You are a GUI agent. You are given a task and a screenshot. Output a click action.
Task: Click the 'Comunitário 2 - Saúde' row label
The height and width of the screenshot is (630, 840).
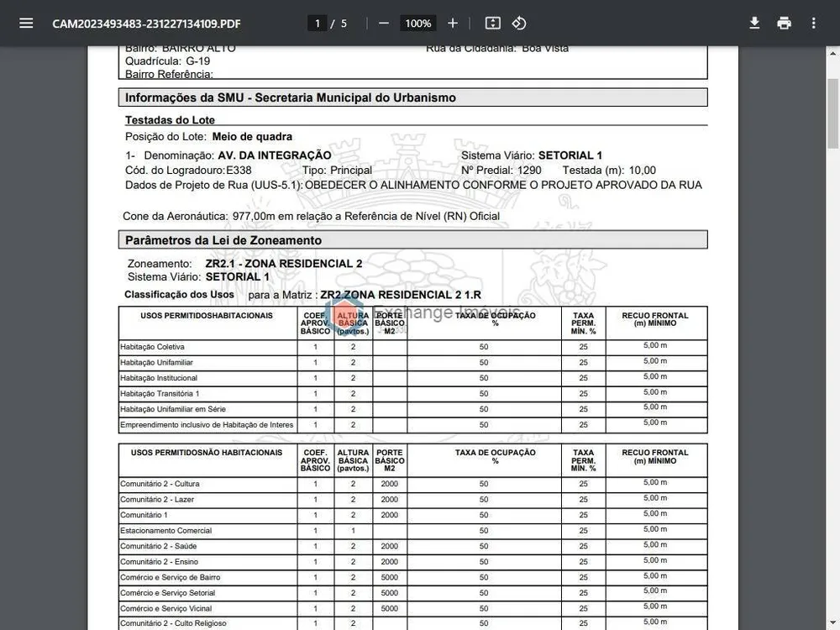pos(159,547)
